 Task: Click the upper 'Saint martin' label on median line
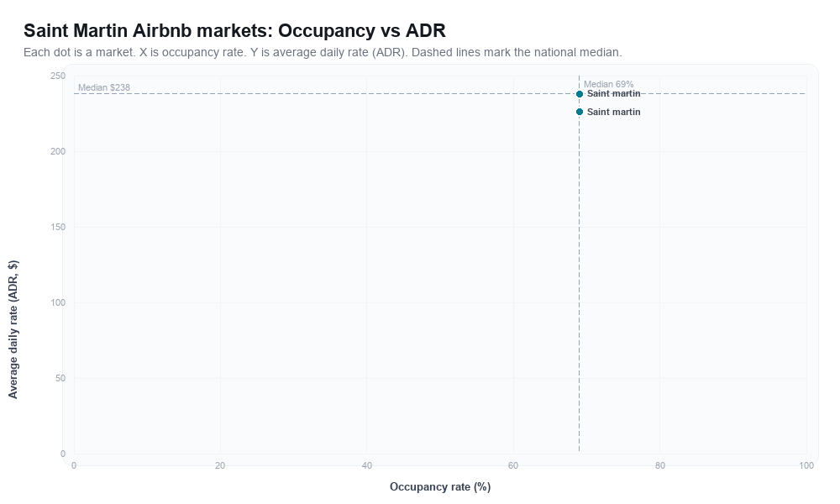click(x=613, y=94)
